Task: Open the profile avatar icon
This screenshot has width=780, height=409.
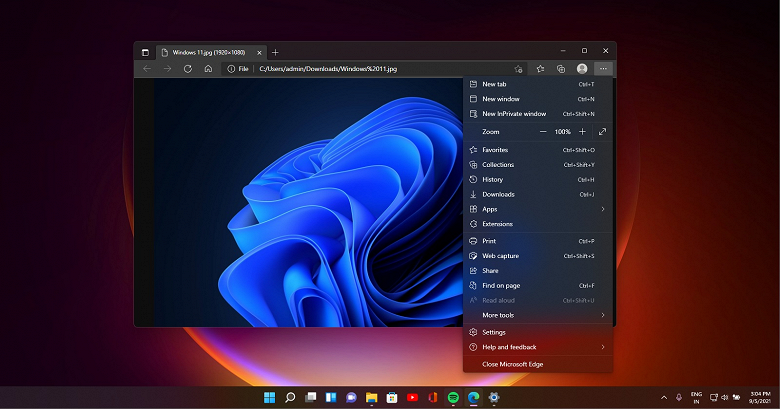Action: (x=582, y=69)
